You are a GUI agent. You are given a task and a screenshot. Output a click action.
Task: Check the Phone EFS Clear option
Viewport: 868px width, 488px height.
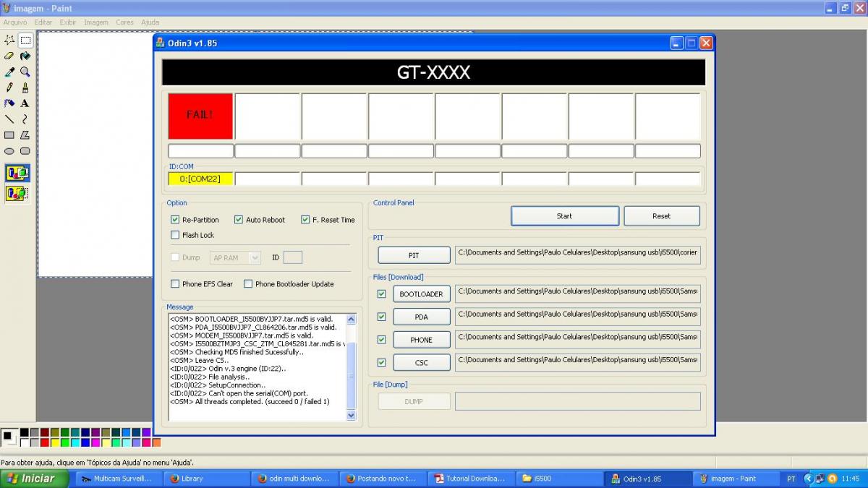tap(174, 284)
